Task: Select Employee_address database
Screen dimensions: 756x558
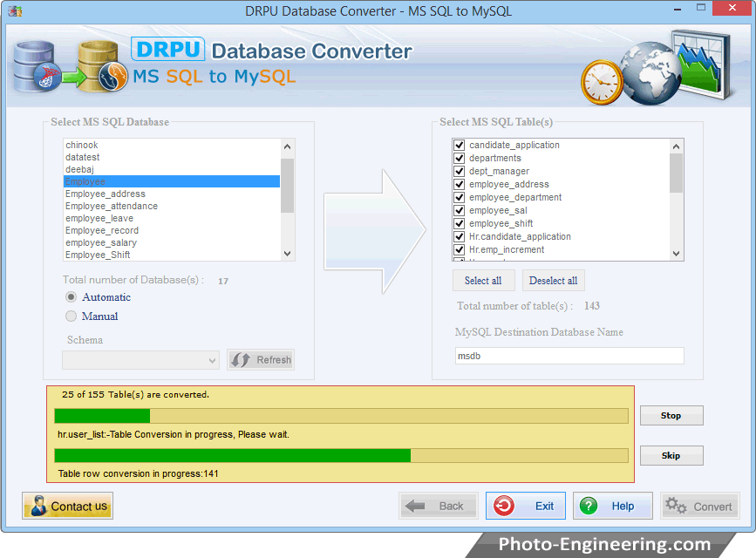Action: [x=171, y=194]
